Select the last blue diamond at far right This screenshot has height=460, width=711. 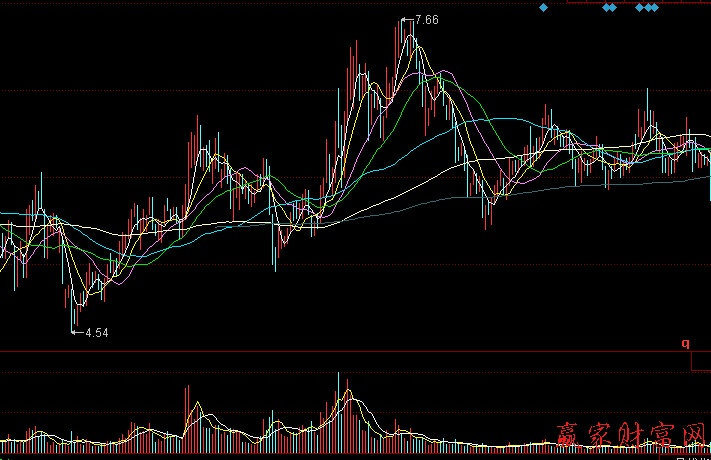[x=654, y=8]
